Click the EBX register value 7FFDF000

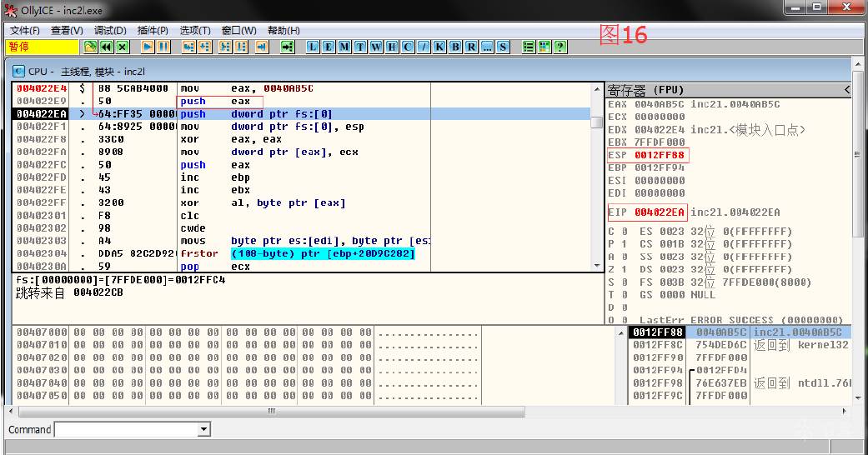[659, 142]
